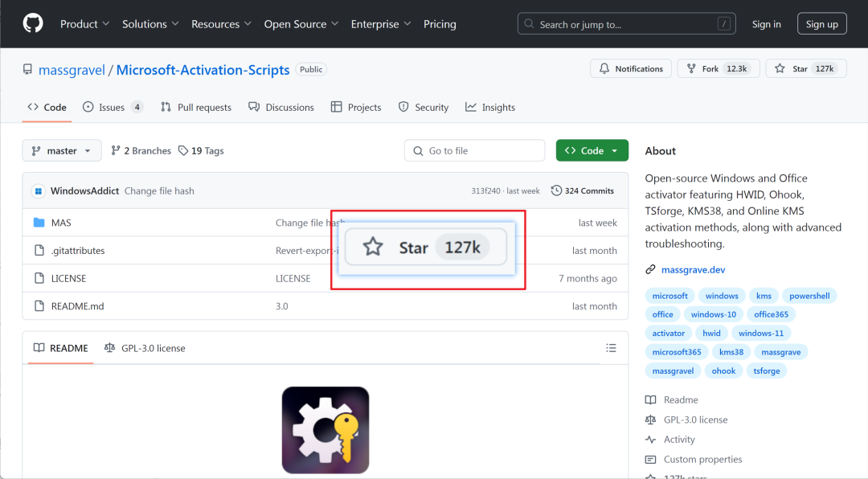868x479 pixels.
Task: Open the massgravel user profile link
Action: click(x=72, y=70)
